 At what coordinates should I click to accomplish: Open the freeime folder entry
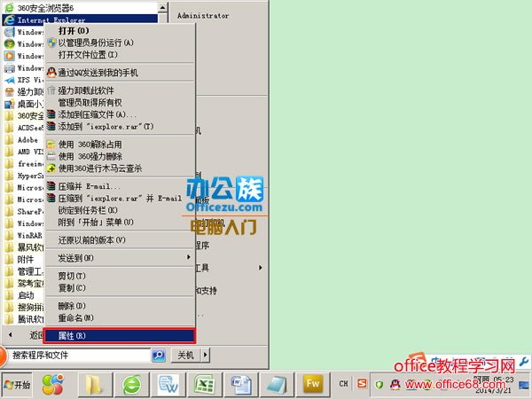pos(24,164)
